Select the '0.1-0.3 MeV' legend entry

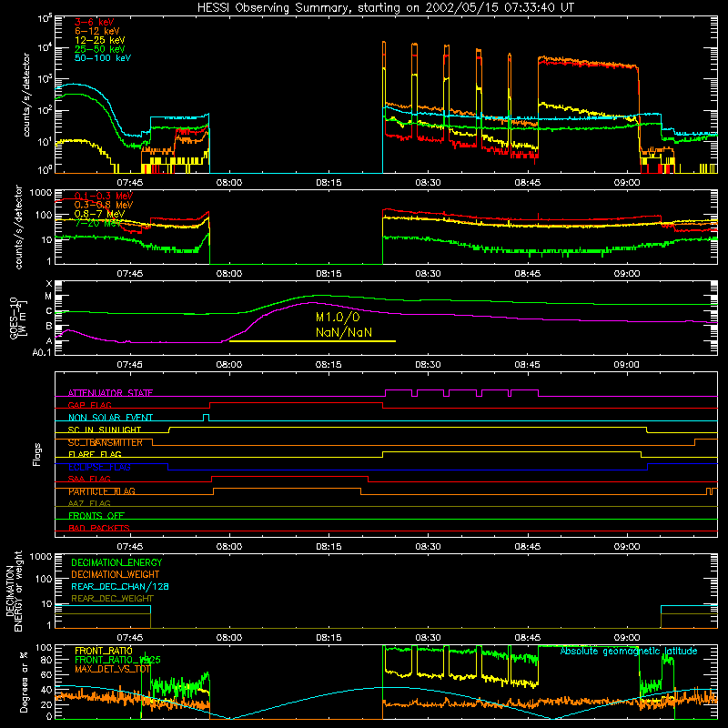pyautogui.click(x=104, y=196)
